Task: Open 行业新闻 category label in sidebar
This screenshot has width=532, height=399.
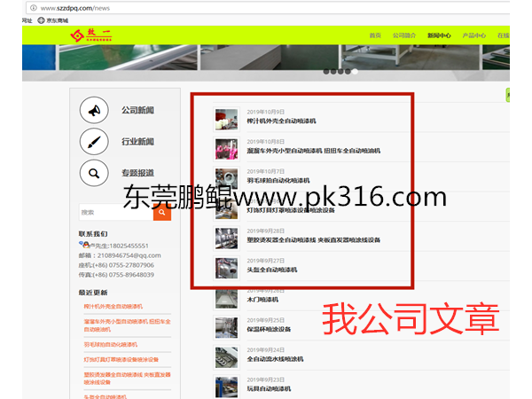Action: pos(137,142)
